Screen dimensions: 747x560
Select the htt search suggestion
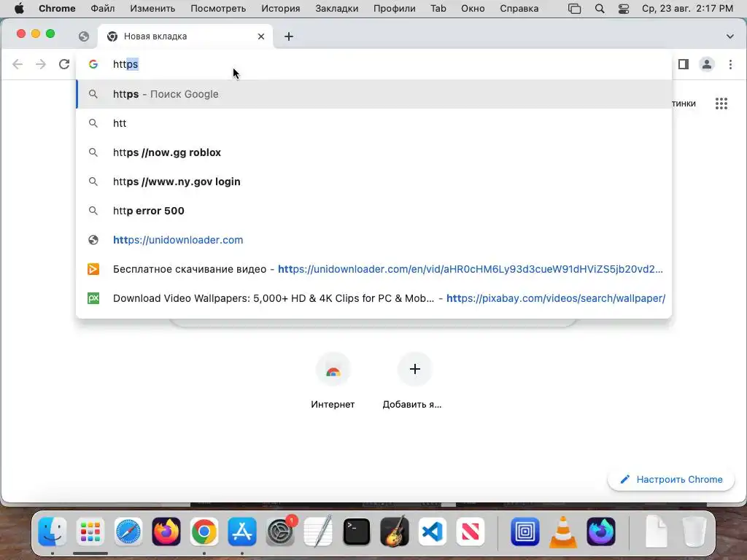(x=374, y=123)
